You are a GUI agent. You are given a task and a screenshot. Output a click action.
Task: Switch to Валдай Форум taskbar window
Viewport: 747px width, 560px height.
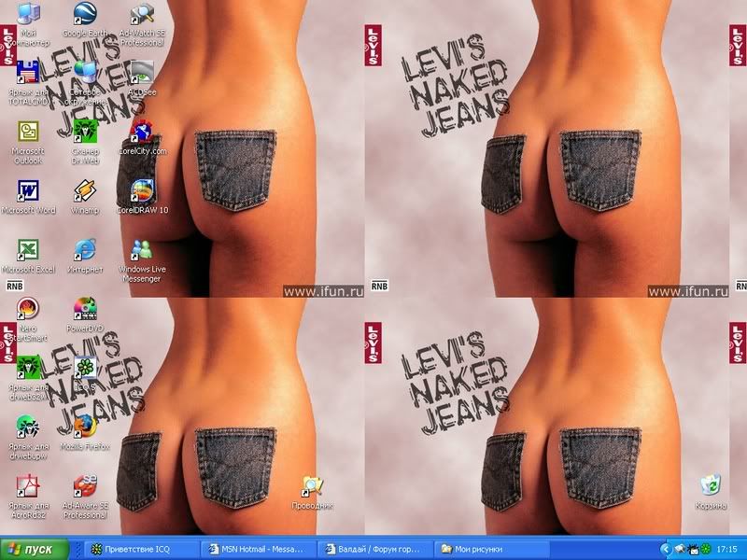click(374, 549)
